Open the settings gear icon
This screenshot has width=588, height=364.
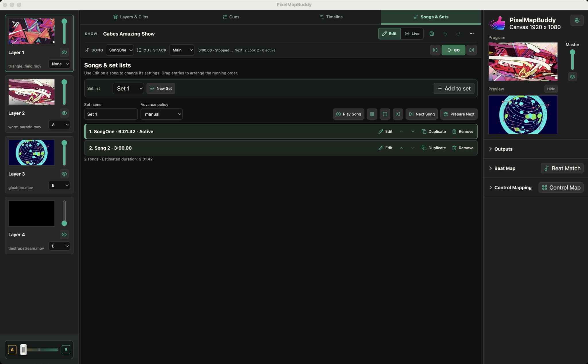pyautogui.click(x=577, y=20)
